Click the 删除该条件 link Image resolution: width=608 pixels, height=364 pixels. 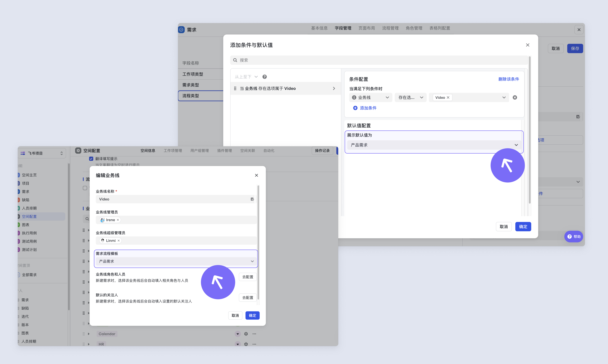pos(509,79)
